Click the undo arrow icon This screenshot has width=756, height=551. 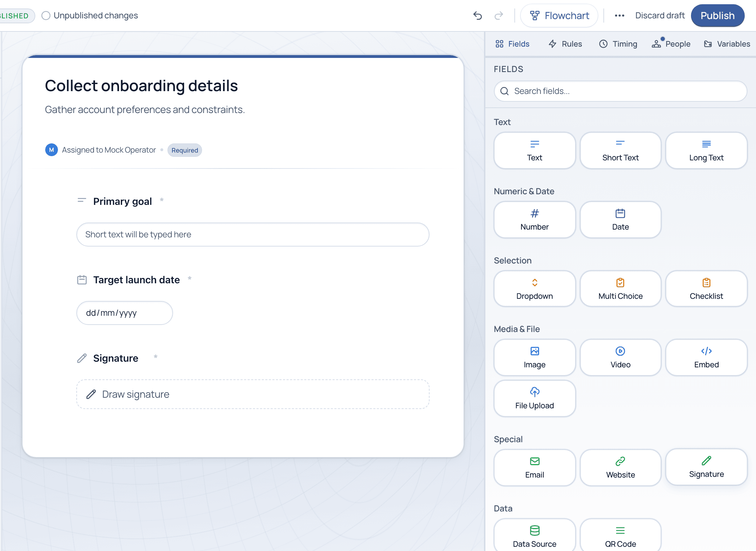point(478,16)
